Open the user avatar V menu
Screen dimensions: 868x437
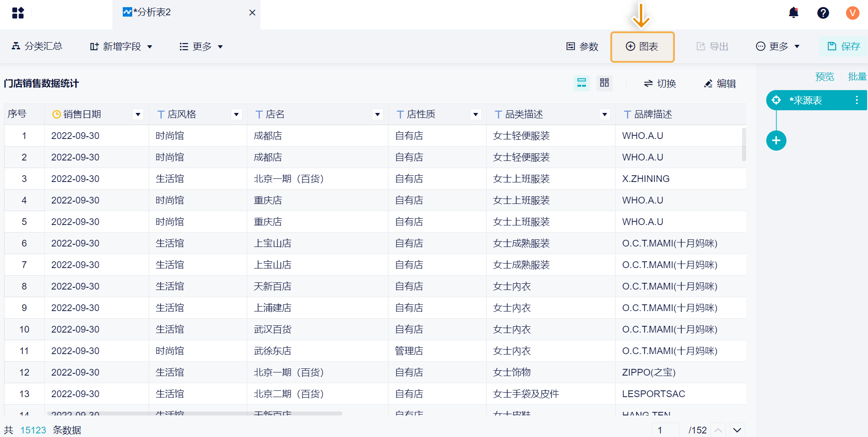852,13
